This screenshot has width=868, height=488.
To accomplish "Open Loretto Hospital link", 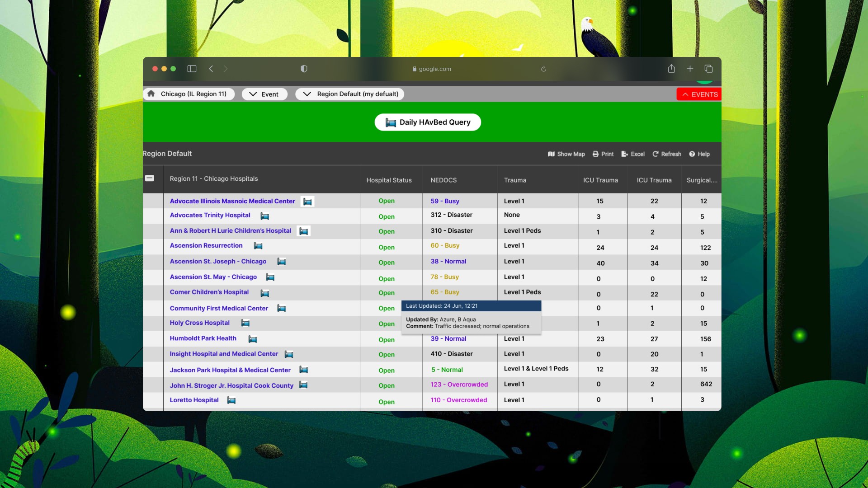I will tap(194, 400).
